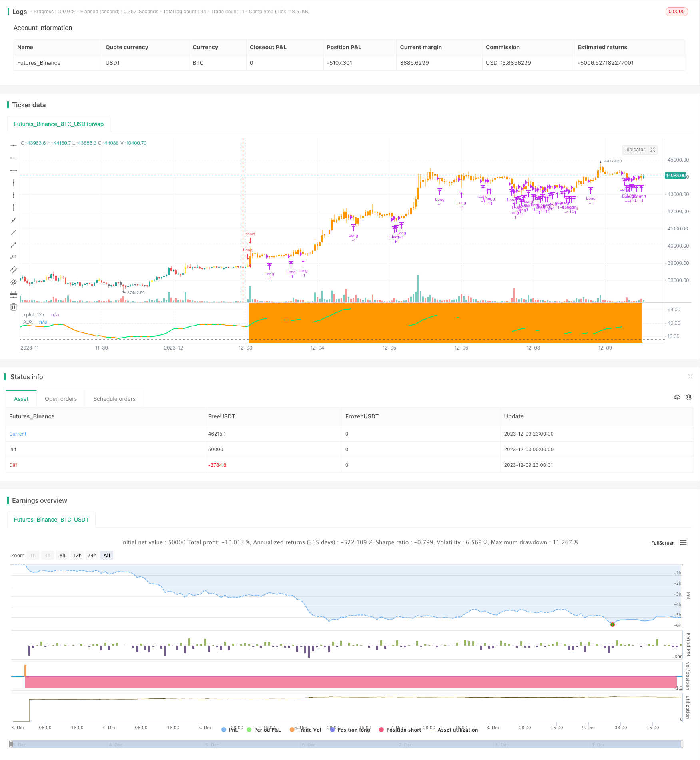Select the parallel channel lines tool
The width and height of the screenshot is (700, 760).
[14, 270]
